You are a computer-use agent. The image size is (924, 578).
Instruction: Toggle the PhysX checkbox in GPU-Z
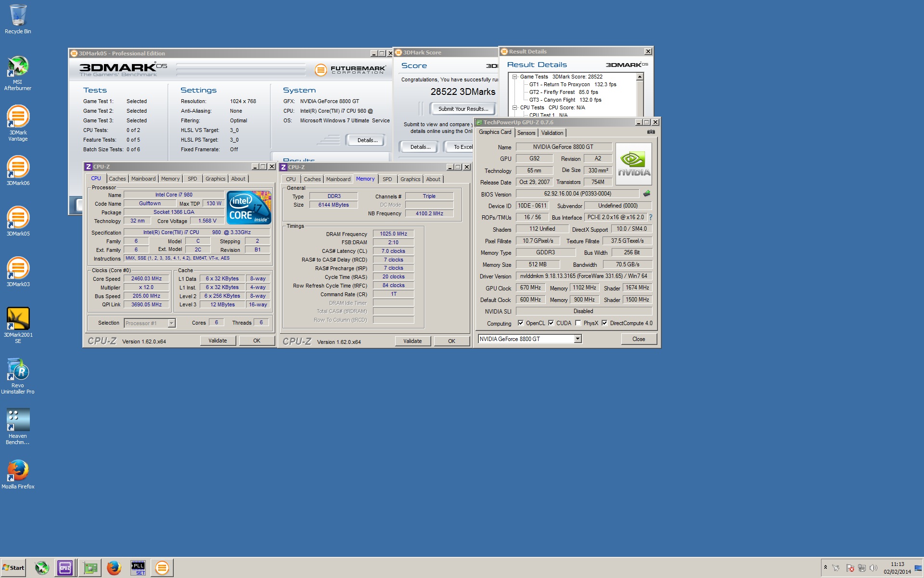click(578, 323)
